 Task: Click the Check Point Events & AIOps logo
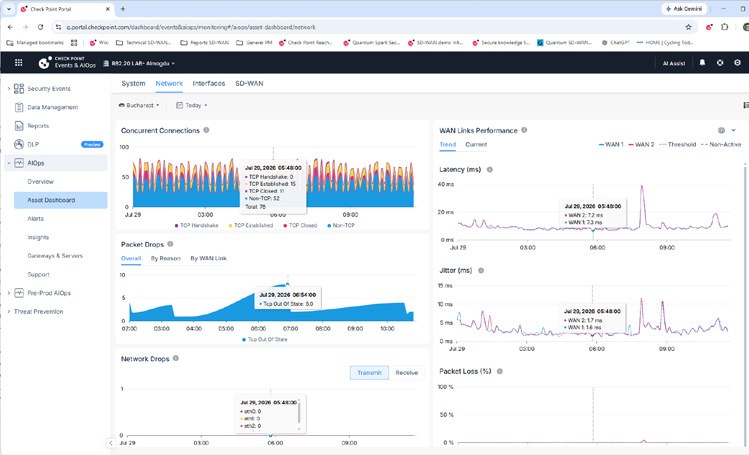point(67,63)
